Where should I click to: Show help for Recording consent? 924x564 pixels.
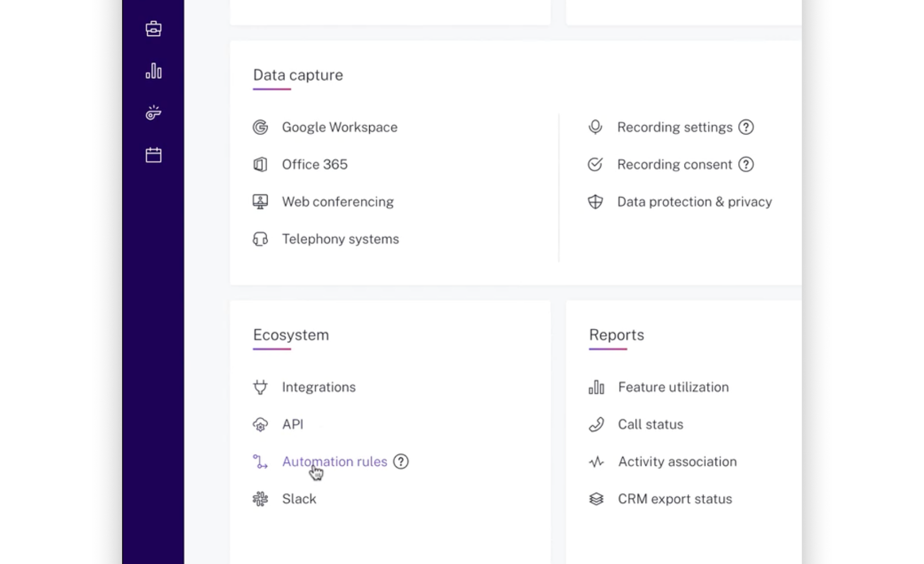point(746,164)
